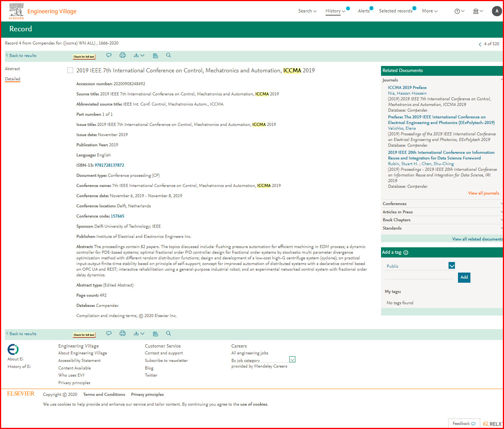Click 'View all related documents' link
Screen dimensions: 504x429
(x=478, y=239)
